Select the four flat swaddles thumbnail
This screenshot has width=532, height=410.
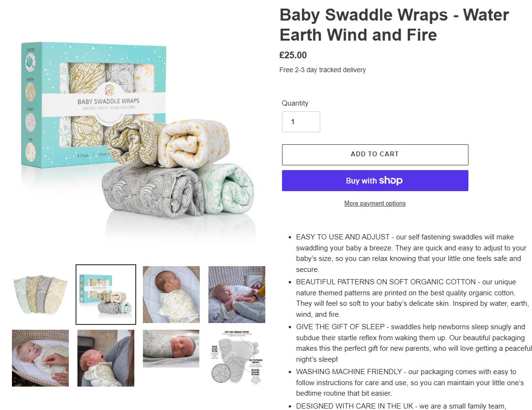[x=40, y=294]
